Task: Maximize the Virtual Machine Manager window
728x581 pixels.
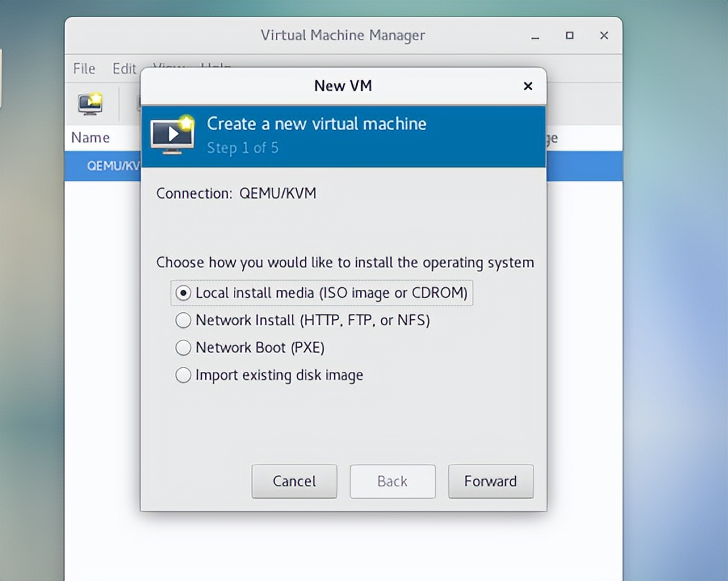Action: click(570, 36)
